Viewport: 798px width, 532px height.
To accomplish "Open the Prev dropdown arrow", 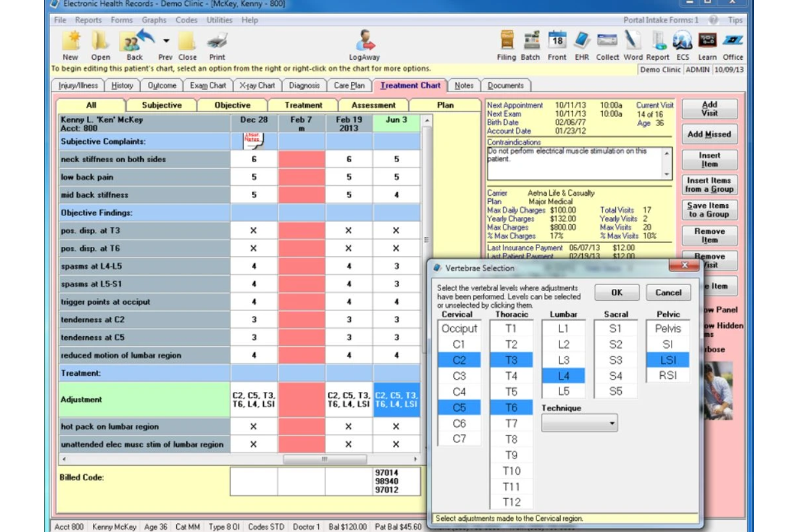I will pyautogui.click(x=166, y=39).
